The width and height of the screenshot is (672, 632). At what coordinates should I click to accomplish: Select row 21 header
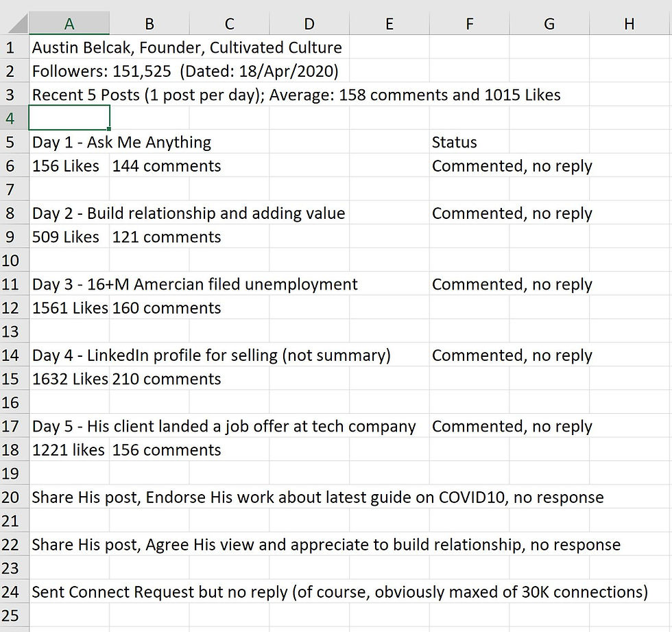[14, 521]
